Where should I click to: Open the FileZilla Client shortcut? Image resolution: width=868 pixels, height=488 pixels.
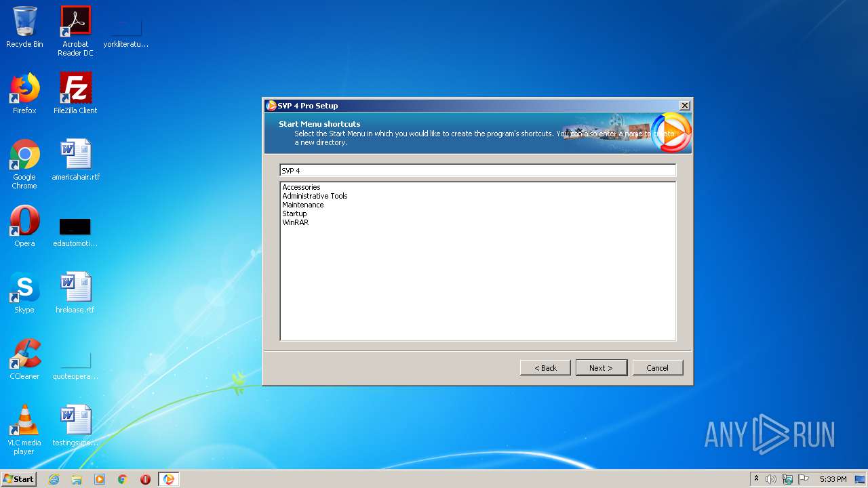(75, 94)
